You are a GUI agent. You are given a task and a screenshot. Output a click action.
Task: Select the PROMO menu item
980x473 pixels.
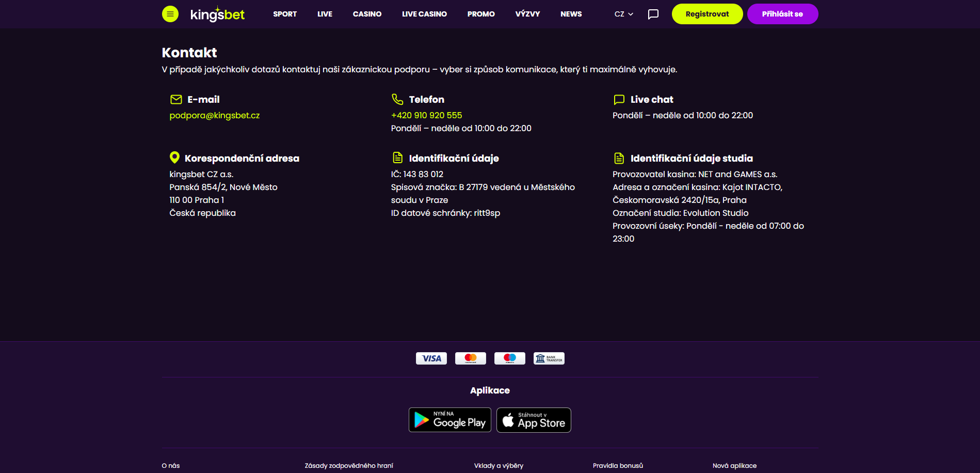(x=481, y=14)
